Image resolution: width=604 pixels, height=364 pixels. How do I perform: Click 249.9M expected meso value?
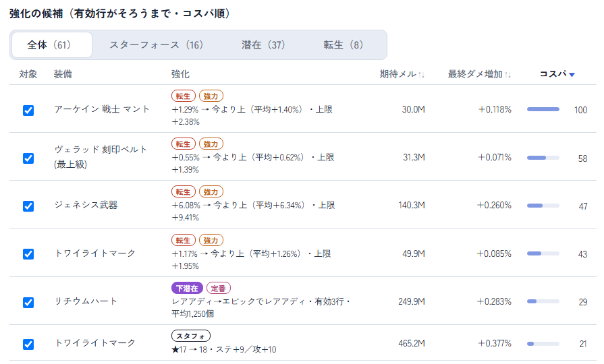(x=412, y=302)
